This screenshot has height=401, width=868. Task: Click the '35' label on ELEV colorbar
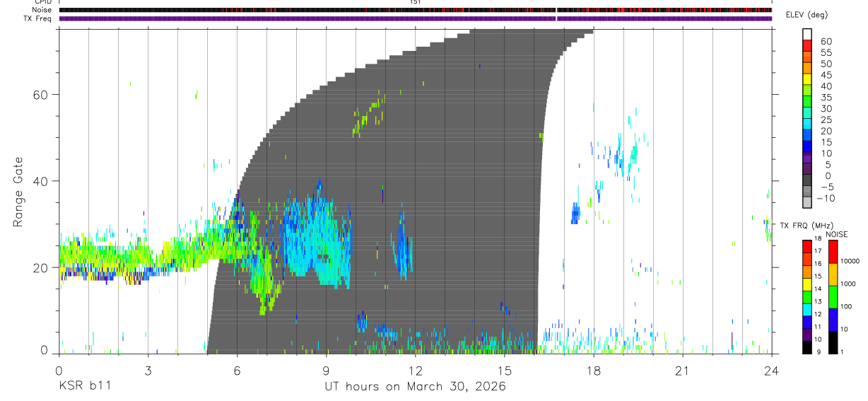[826, 97]
